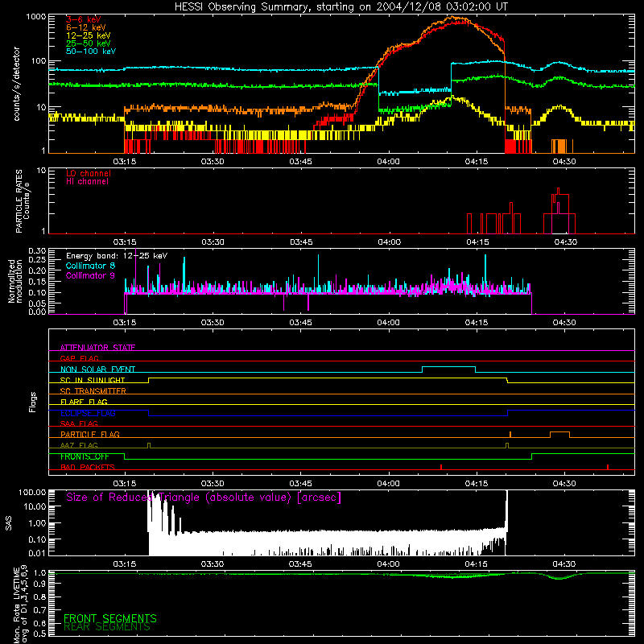Click the Flags vertical axis label

32,402
